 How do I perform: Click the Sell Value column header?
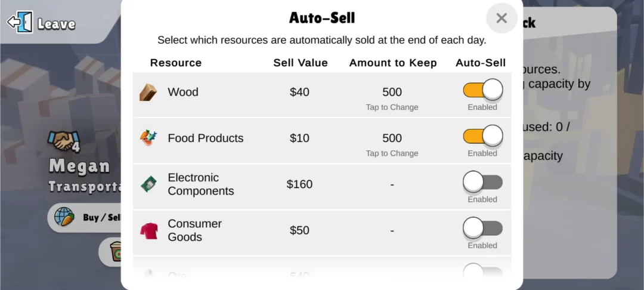click(301, 63)
